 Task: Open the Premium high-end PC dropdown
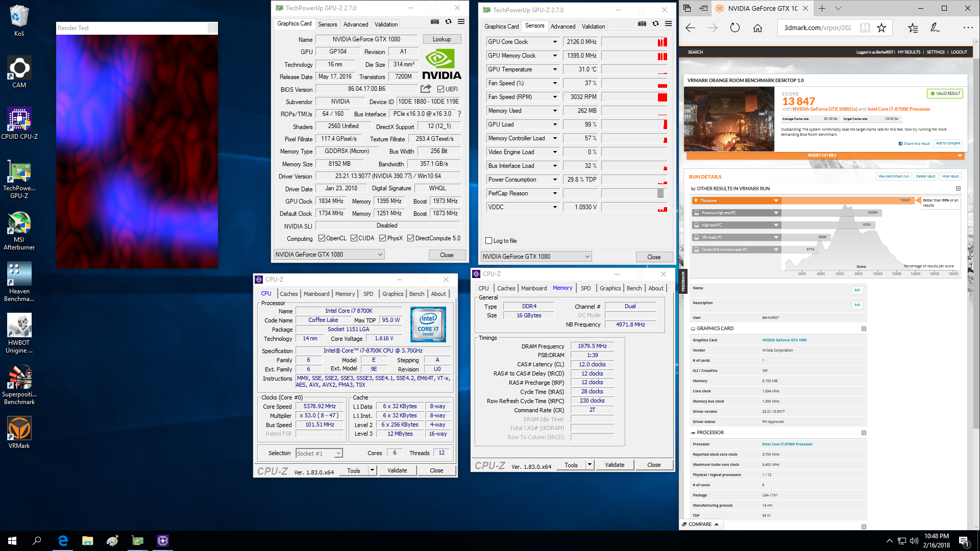776,213
